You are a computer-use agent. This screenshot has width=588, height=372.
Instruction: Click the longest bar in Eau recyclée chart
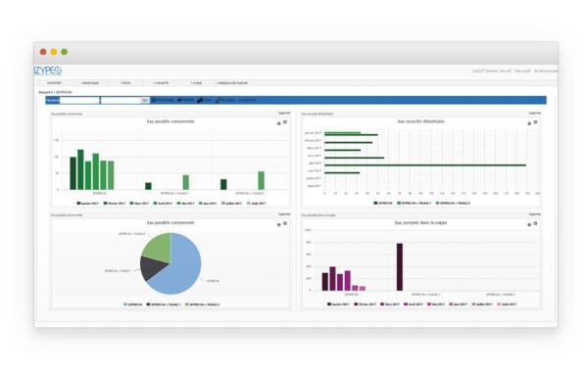425,165
